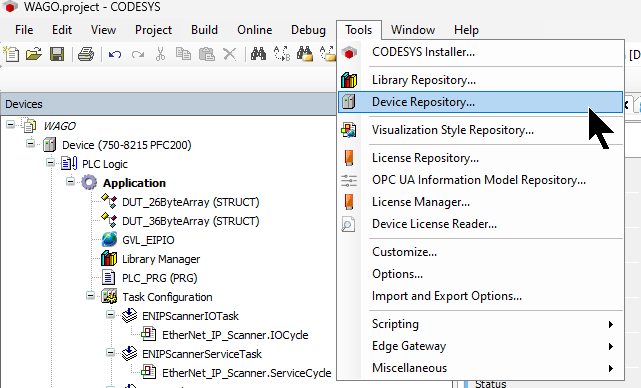Screen dimensions: 641x388
Task: Collapse the Application node
Action: [70, 181]
